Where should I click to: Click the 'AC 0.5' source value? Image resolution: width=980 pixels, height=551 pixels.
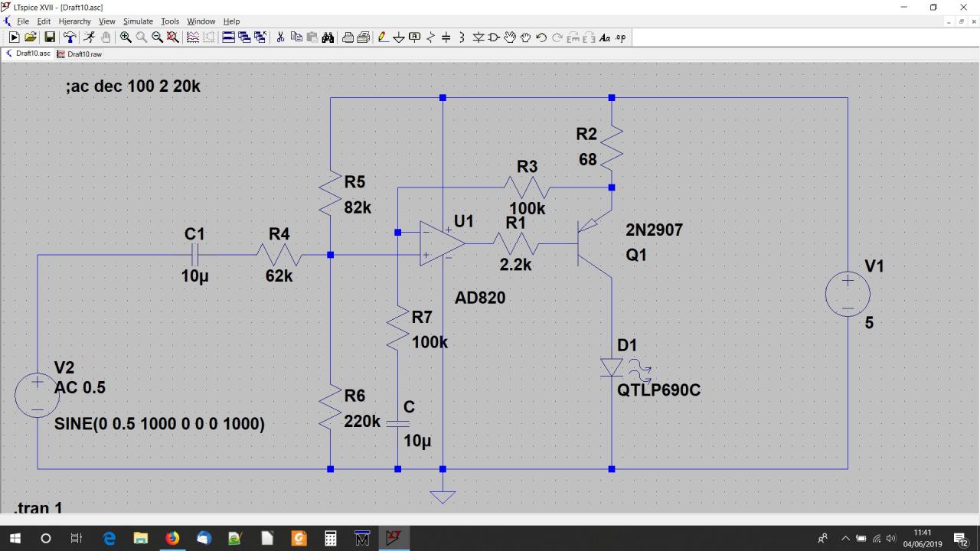[80, 387]
